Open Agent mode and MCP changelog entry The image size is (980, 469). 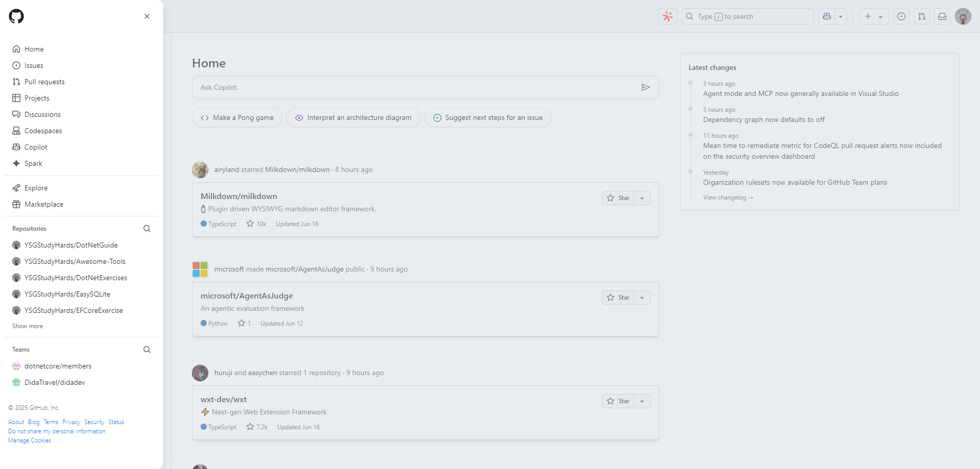pyautogui.click(x=801, y=93)
